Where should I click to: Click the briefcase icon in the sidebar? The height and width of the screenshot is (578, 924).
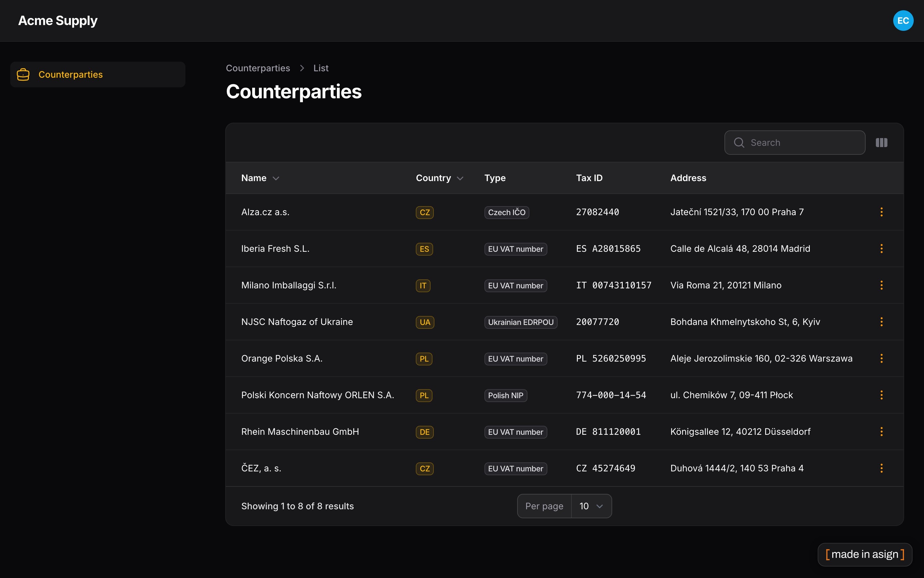(x=23, y=74)
